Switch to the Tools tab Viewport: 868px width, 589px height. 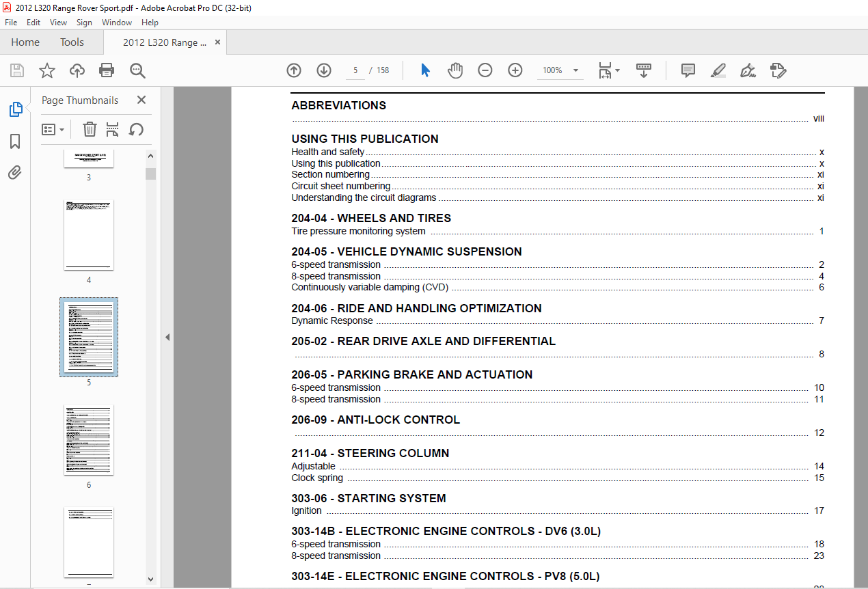click(x=72, y=42)
